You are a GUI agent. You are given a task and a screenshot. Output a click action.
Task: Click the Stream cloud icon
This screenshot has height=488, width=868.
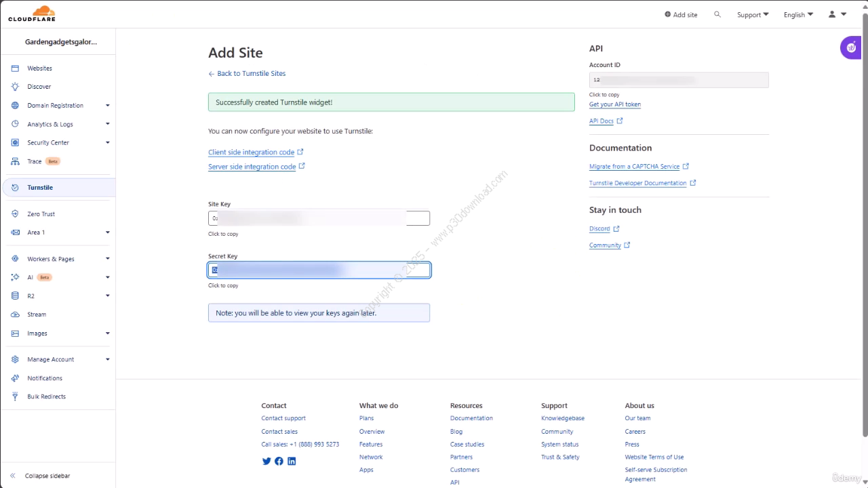15,314
